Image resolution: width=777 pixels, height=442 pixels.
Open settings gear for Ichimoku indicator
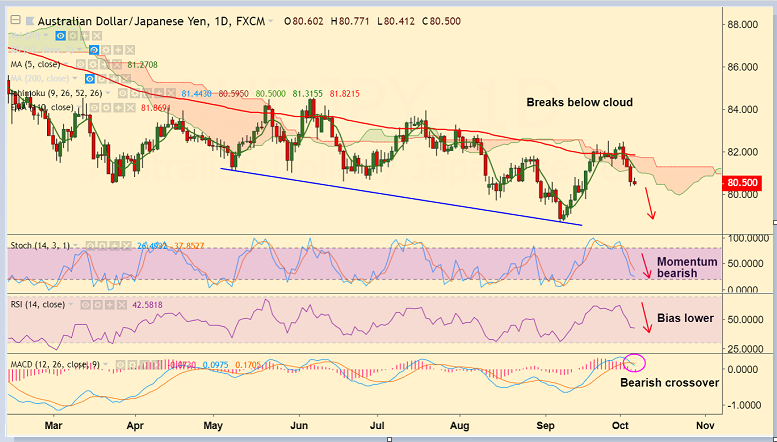(135, 93)
